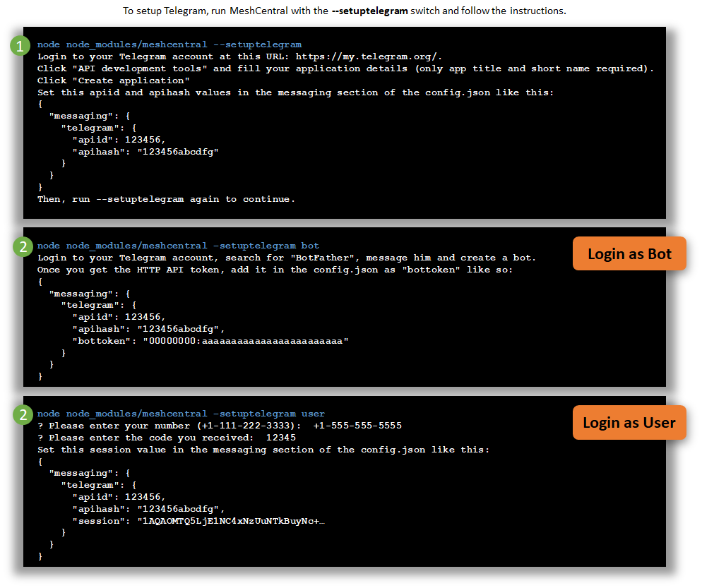Select the bold "--setuptelegram" word in the heading

tap(369, 11)
